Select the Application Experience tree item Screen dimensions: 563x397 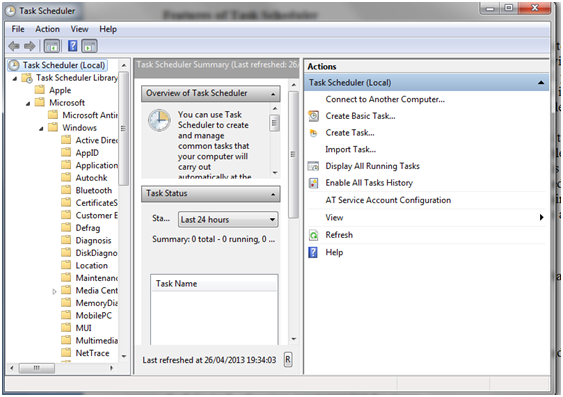click(x=96, y=165)
